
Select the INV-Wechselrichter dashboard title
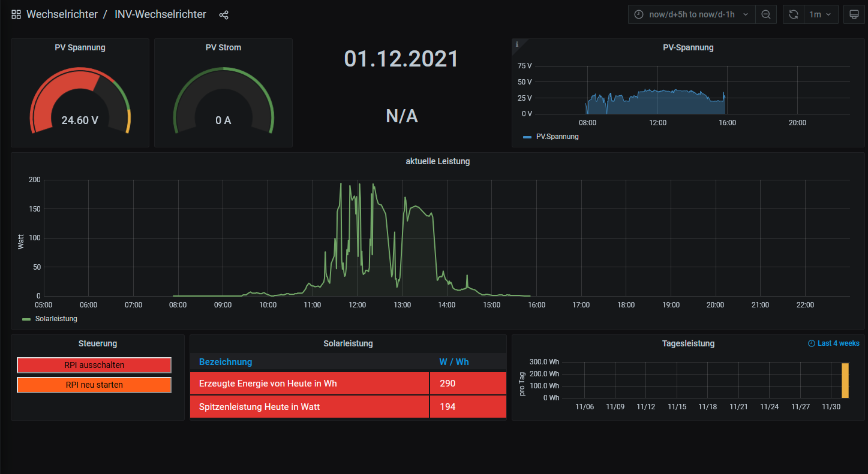coord(160,14)
